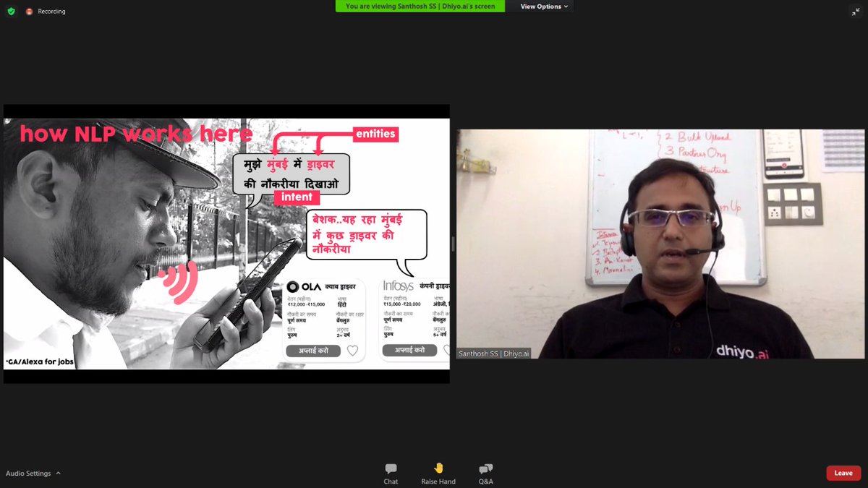Image resolution: width=868 pixels, height=488 pixels.
Task: Click the shared screen slide thumbnail
Action: coord(226,244)
